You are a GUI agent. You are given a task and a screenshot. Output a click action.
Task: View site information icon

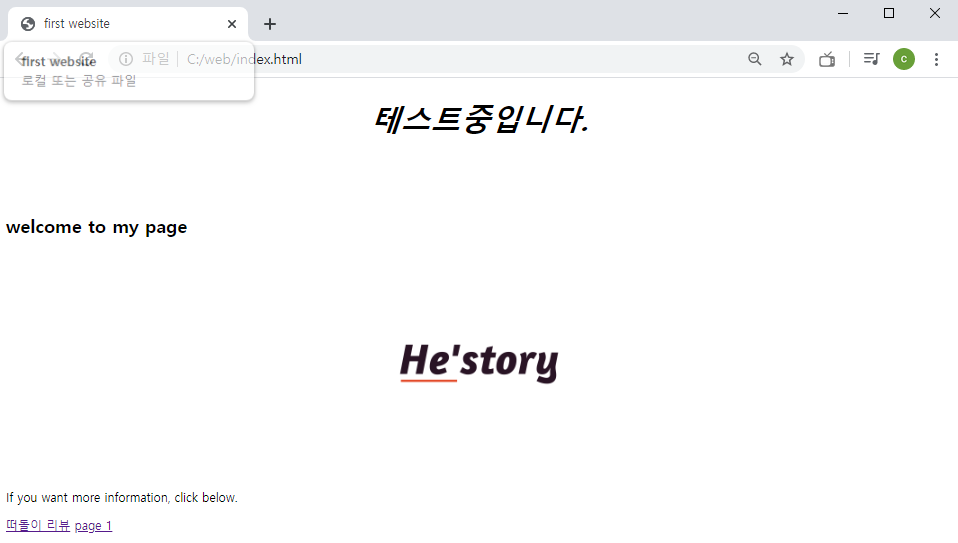126,59
